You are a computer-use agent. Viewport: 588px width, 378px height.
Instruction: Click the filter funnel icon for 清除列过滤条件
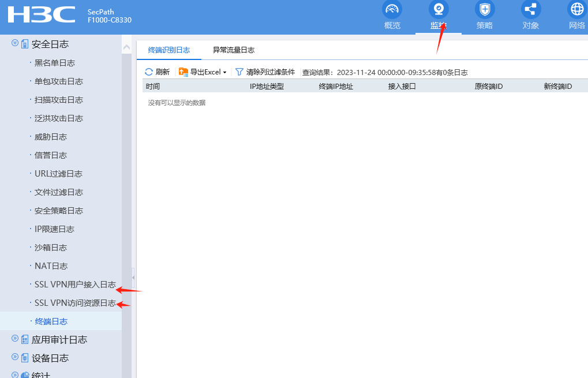click(239, 72)
